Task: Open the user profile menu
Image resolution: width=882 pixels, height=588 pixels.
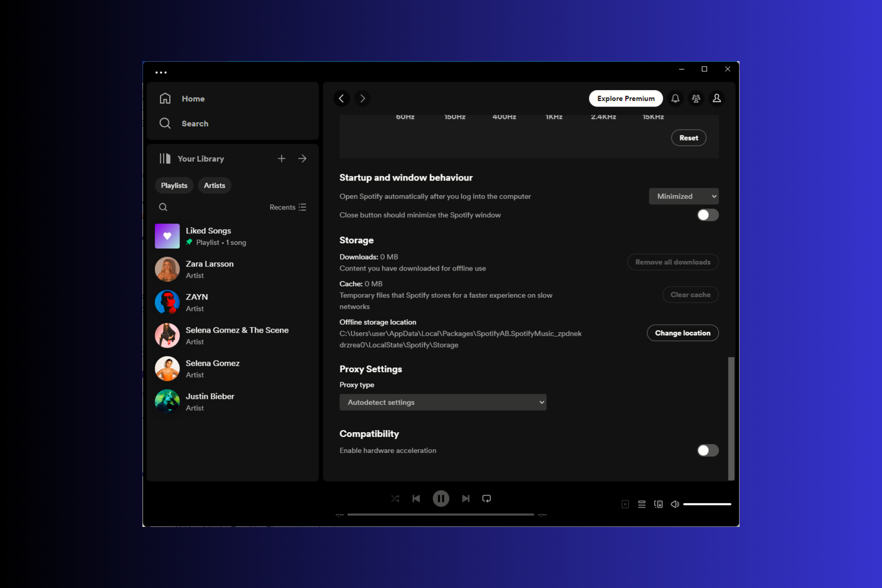Action: click(717, 98)
